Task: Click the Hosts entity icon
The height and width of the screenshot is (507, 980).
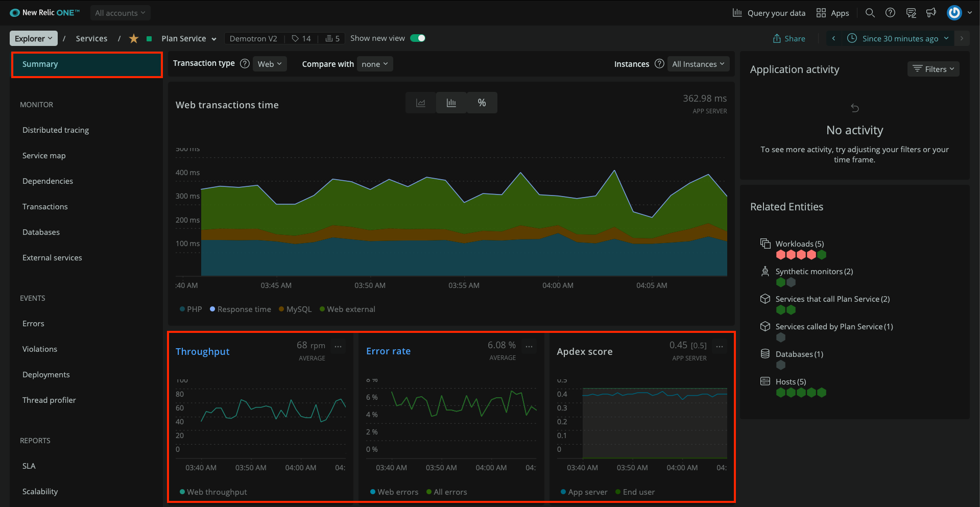Action: pos(765,381)
